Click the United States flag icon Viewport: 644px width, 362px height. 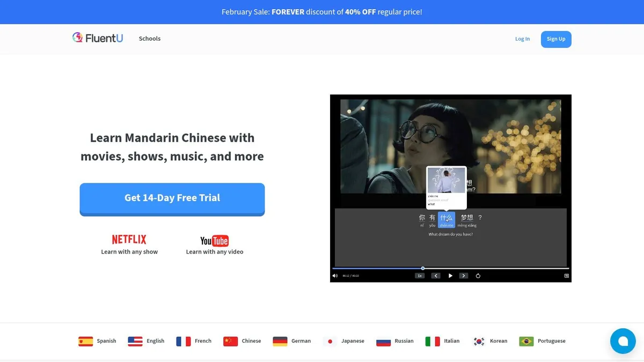tap(135, 341)
